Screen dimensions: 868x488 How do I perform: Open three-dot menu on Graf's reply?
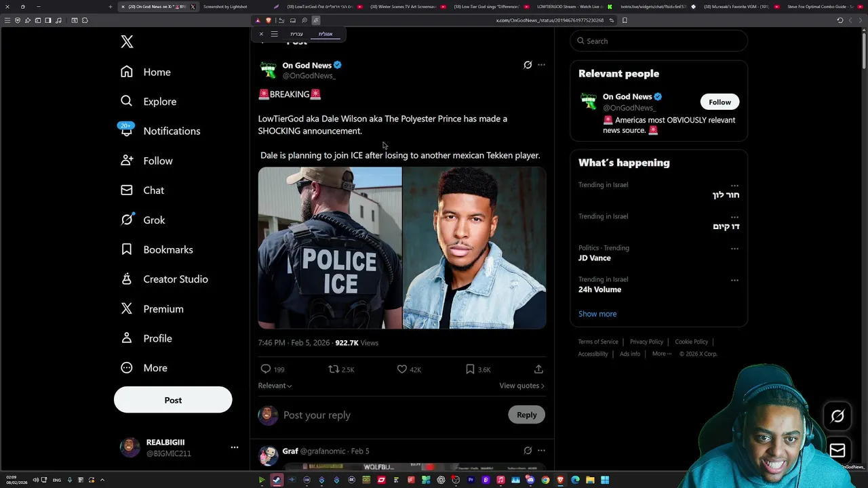click(x=541, y=451)
